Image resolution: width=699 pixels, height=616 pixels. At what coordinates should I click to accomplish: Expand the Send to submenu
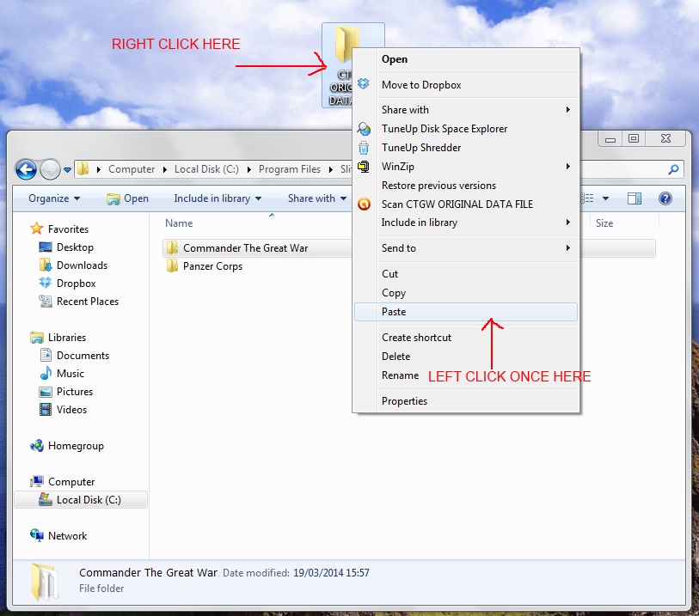(x=466, y=248)
